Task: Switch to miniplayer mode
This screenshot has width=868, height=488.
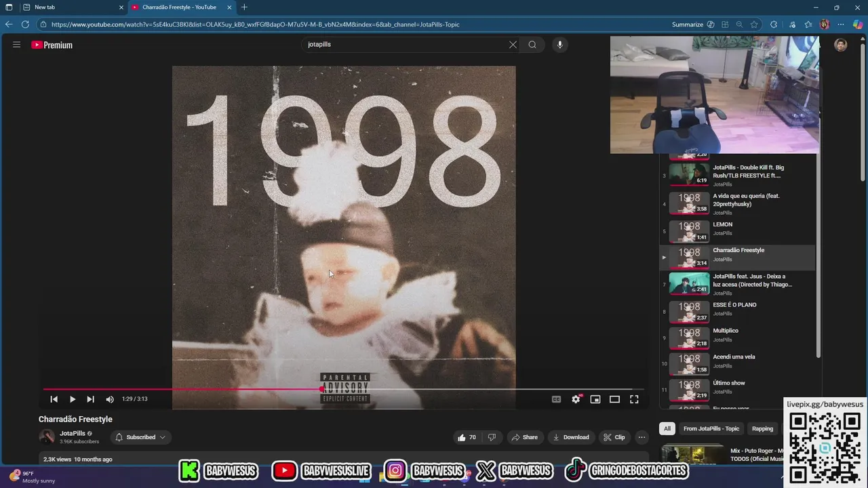Action: [x=595, y=399]
